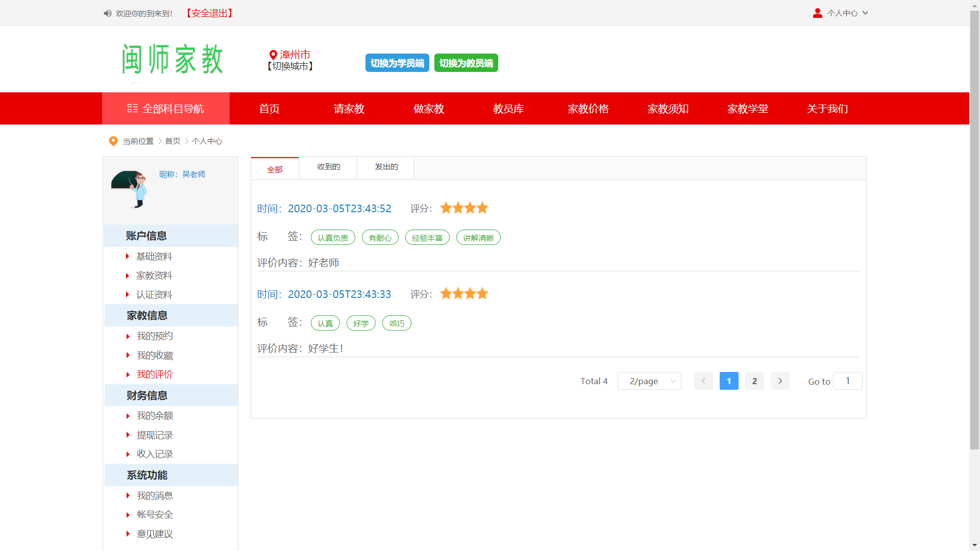The image size is (980, 551).
Task: Click the grid icon beside 全部科目导航
Action: coord(133,108)
